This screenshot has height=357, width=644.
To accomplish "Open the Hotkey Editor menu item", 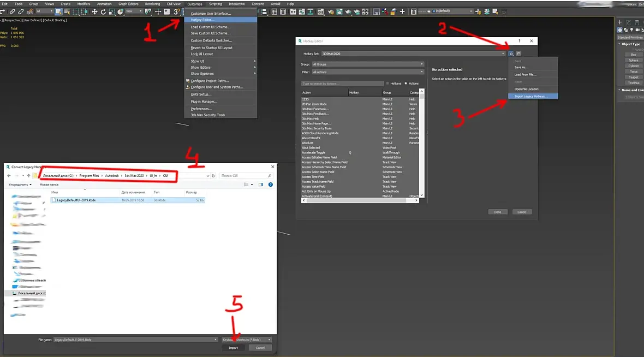I will [220, 20].
